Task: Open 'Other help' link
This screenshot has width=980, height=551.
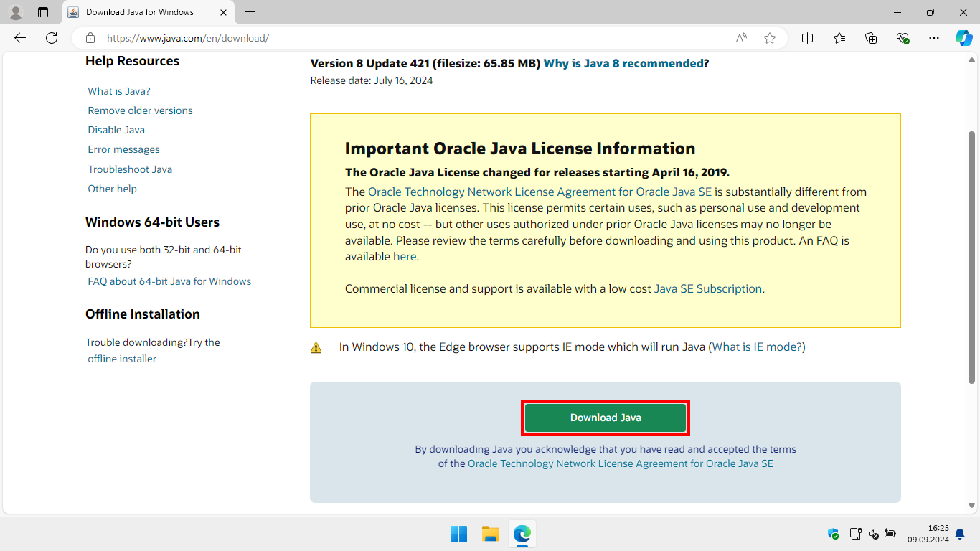Action: coord(112,189)
